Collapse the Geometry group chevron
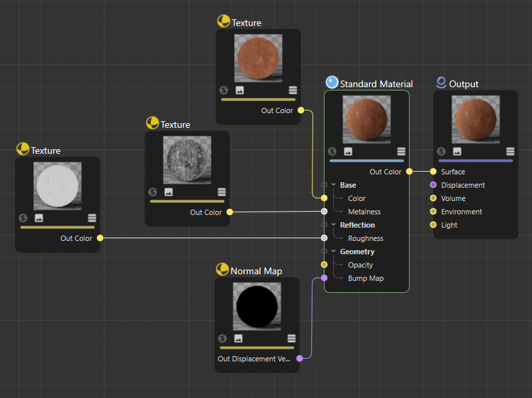Image resolution: width=532 pixels, height=398 pixels. point(334,252)
